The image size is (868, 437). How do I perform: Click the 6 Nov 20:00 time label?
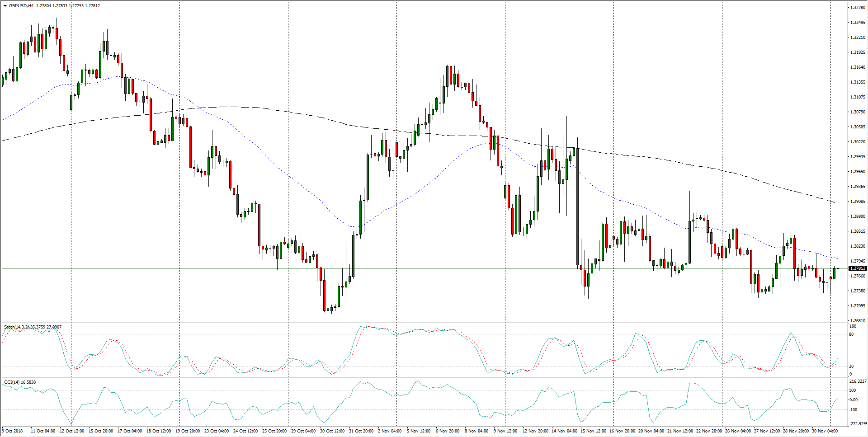click(x=448, y=431)
